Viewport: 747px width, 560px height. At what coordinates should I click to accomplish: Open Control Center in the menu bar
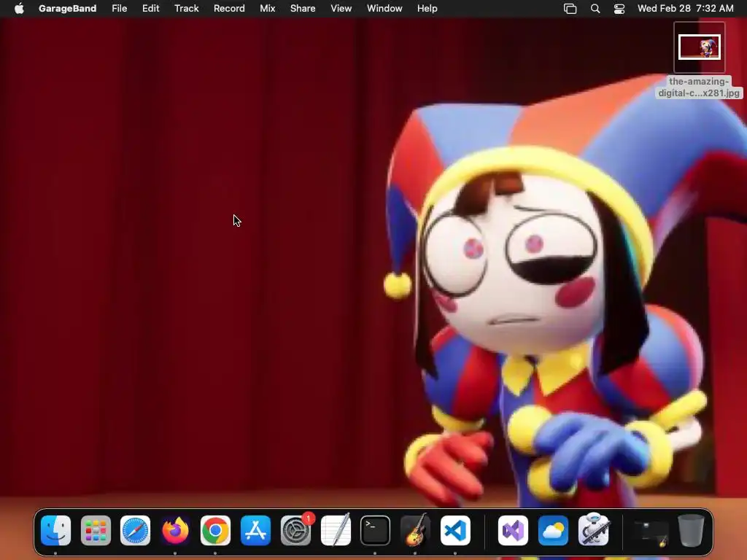(619, 9)
